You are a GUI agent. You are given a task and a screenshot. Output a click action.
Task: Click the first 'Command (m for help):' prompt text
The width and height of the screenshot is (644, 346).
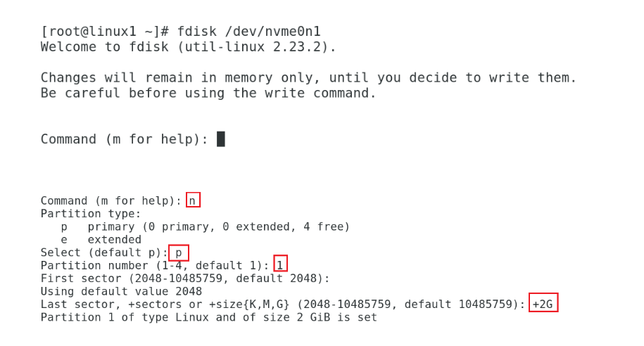coord(125,139)
